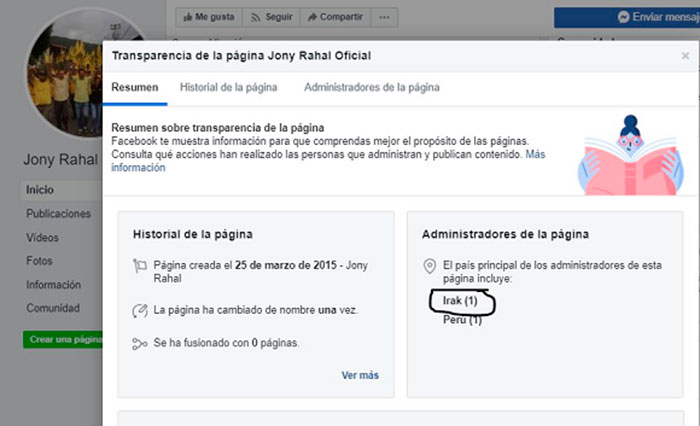Click the Compartir share arrow icon
Viewport: 700px width, 426px height.
tap(312, 17)
